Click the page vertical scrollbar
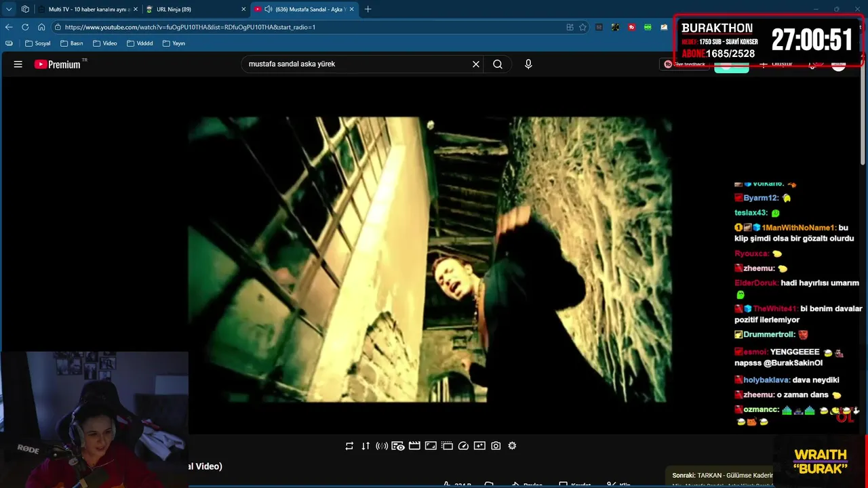Viewport: 868px width, 488px height. [x=863, y=115]
